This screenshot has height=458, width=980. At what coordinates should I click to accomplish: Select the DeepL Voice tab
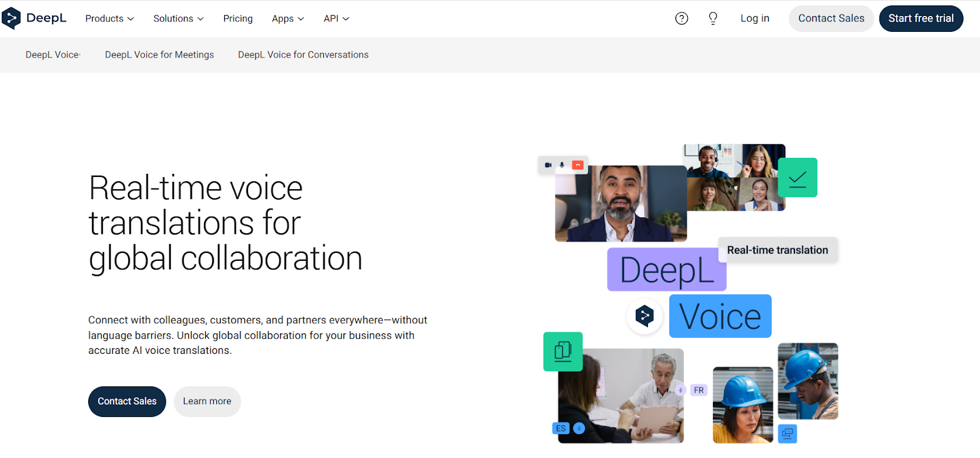[53, 54]
